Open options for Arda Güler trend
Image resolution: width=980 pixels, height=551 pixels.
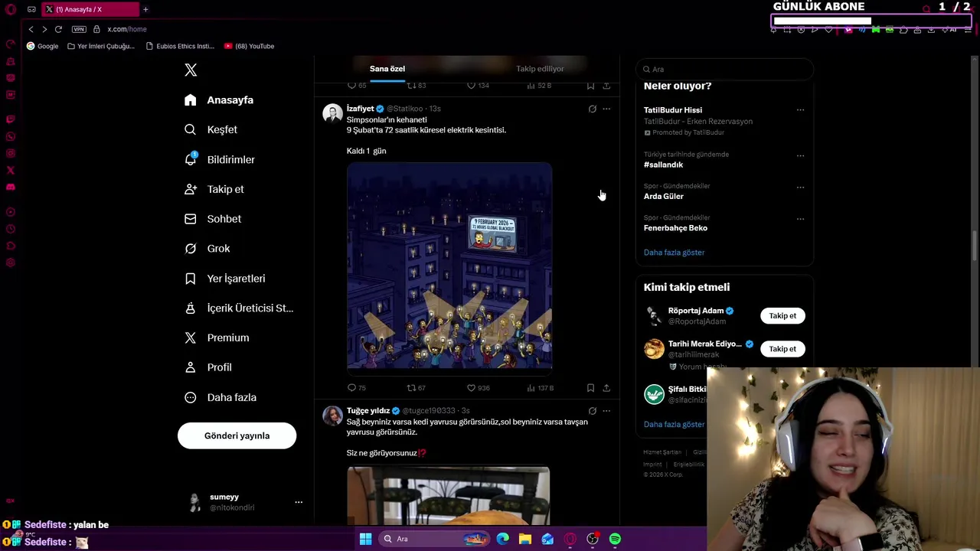pyautogui.click(x=800, y=187)
